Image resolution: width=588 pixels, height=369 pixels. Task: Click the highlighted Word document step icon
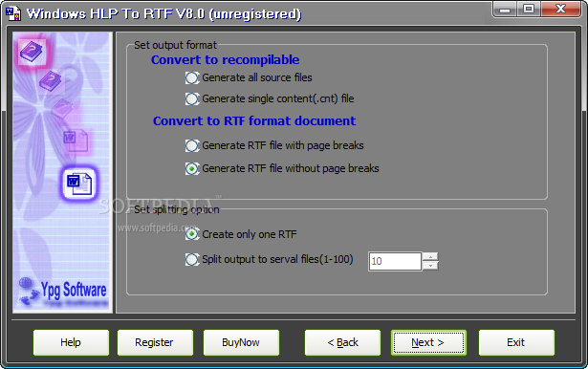tap(78, 183)
